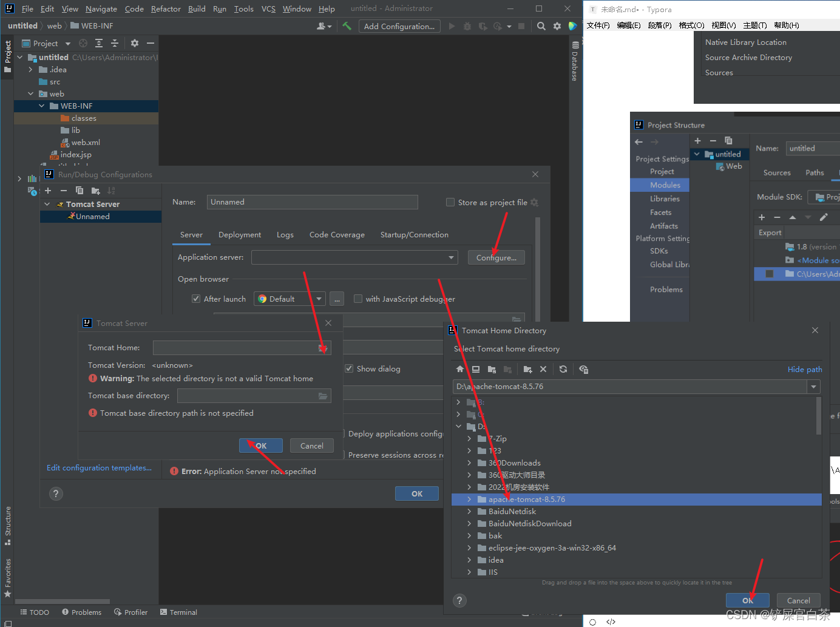The height and width of the screenshot is (627, 840).
Task: Click Desktop directory icon in file chooser
Action: click(476, 369)
